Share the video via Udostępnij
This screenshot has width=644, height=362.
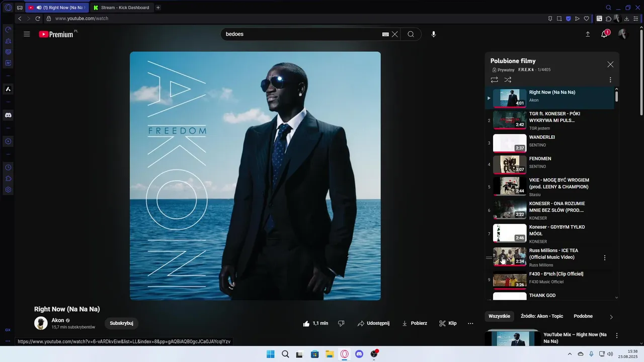pos(373,323)
